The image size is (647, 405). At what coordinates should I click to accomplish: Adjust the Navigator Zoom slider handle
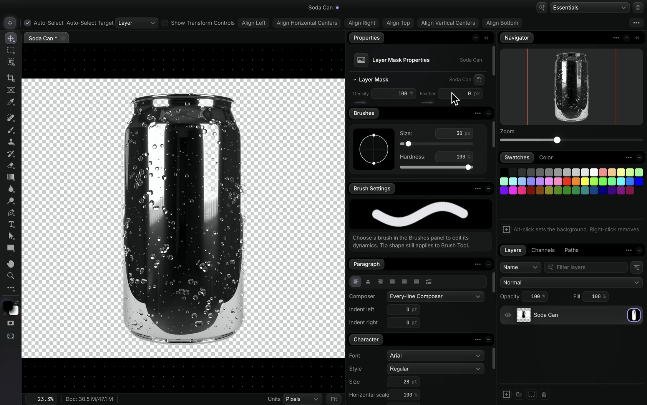pyautogui.click(x=557, y=140)
